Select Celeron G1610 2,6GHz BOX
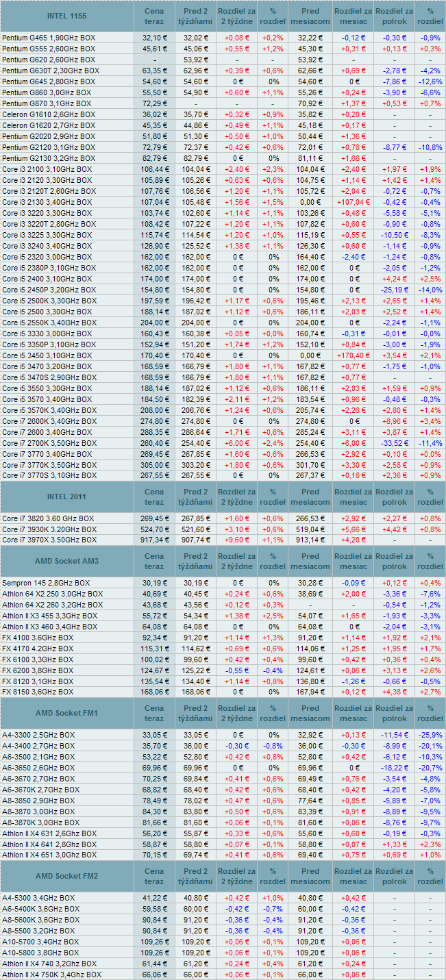This screenshot has width=446, height=980. coord(48,114)
